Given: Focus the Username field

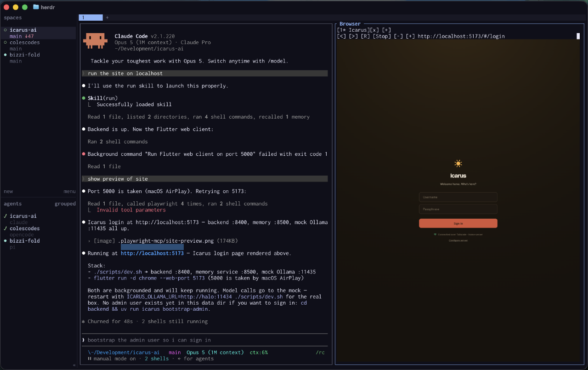Looking at the screenshot, I should pos(458,197).
